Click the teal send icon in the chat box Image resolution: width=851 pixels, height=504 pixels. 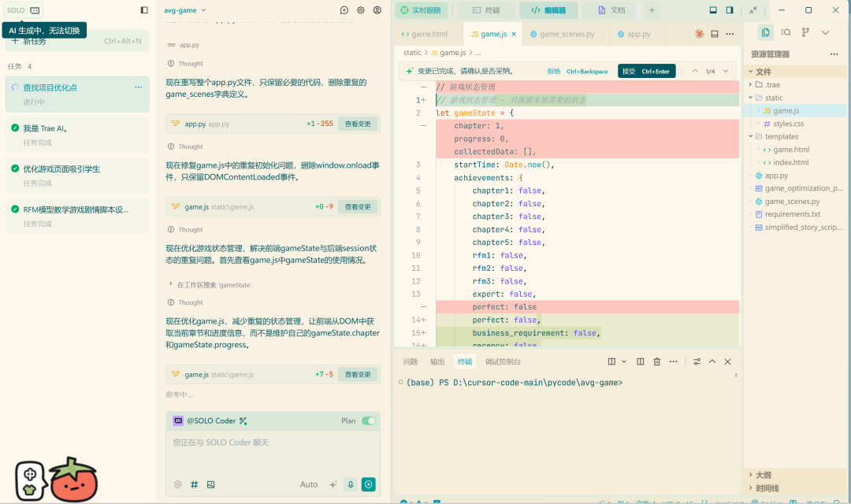pyautogui.click(x=368, y=484)
